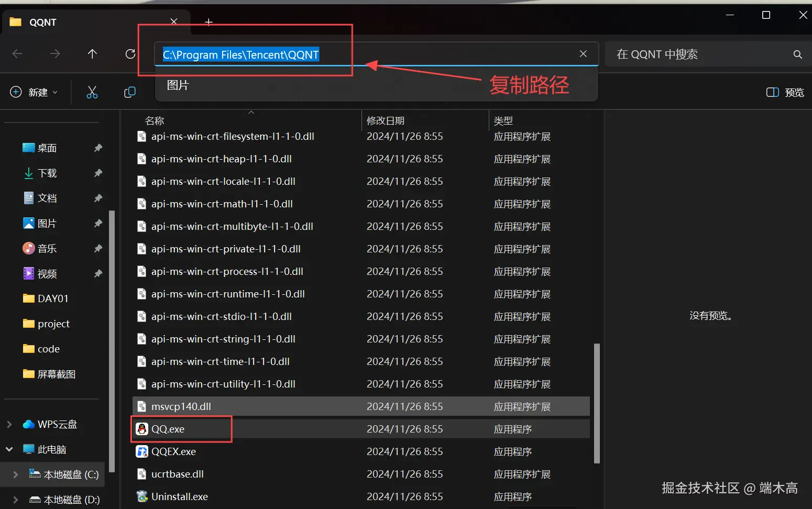Copy selected item with copy icon
This screenshot has width=812, height=509.
[130, 92]
